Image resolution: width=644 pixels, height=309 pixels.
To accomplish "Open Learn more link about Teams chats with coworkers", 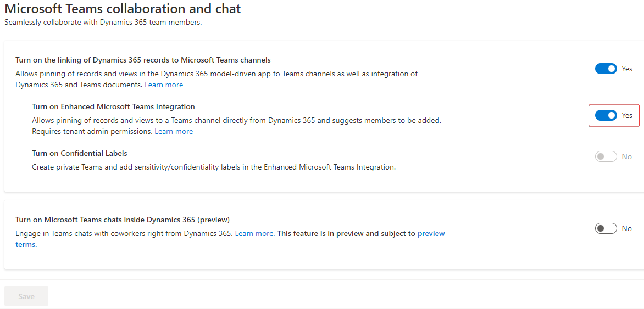I will coord(254,233).
